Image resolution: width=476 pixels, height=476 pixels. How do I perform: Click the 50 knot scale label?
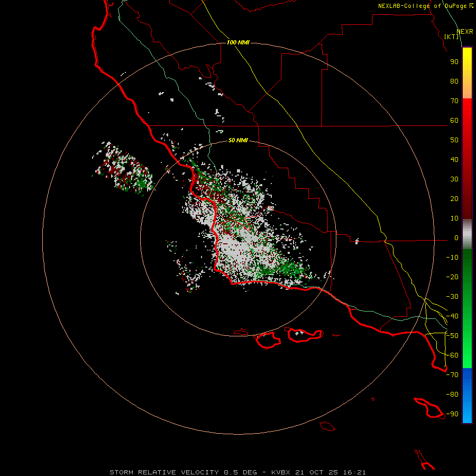click(x=454, y=140)
